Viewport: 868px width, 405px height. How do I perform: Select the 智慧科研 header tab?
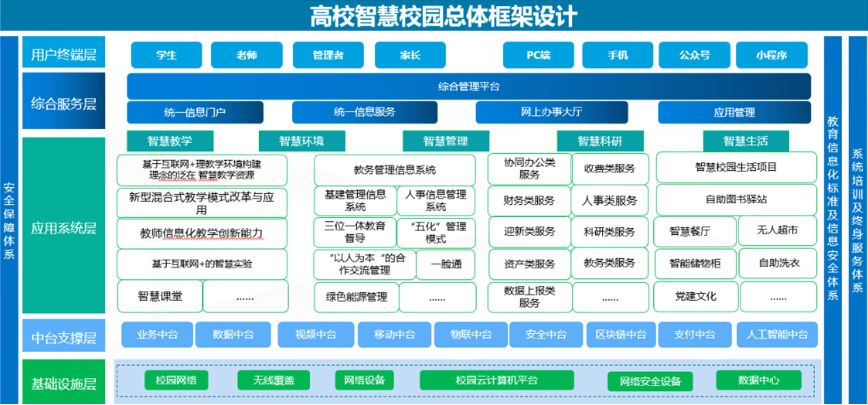600,141
